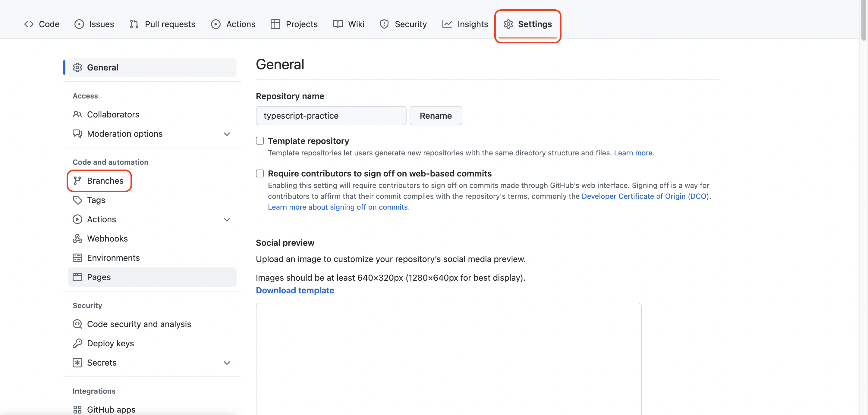Click the Wiki book icon
868x415 pixels.
(x=338, y=24)
